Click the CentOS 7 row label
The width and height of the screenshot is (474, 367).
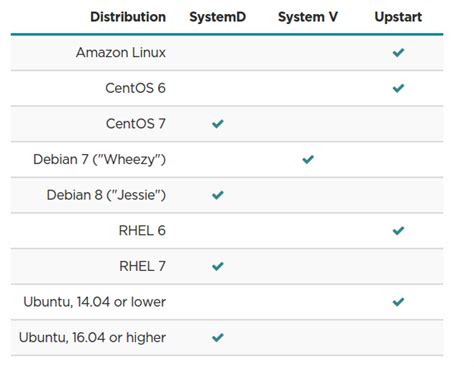tap(136, 124)
